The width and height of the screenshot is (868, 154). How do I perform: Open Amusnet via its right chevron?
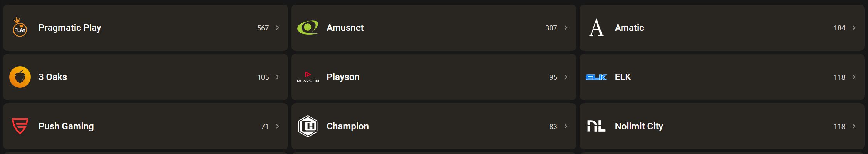pos(566,28)
